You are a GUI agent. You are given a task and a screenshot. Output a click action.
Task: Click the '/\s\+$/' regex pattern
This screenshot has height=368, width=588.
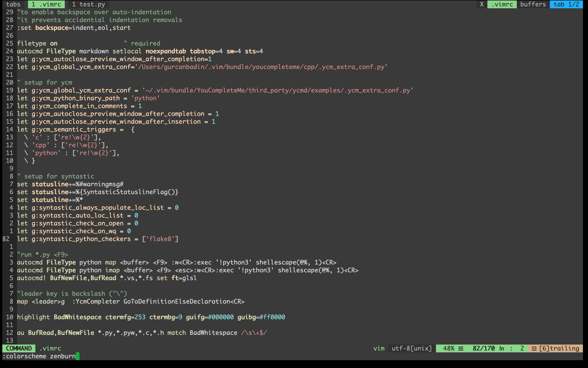point(254,333)
